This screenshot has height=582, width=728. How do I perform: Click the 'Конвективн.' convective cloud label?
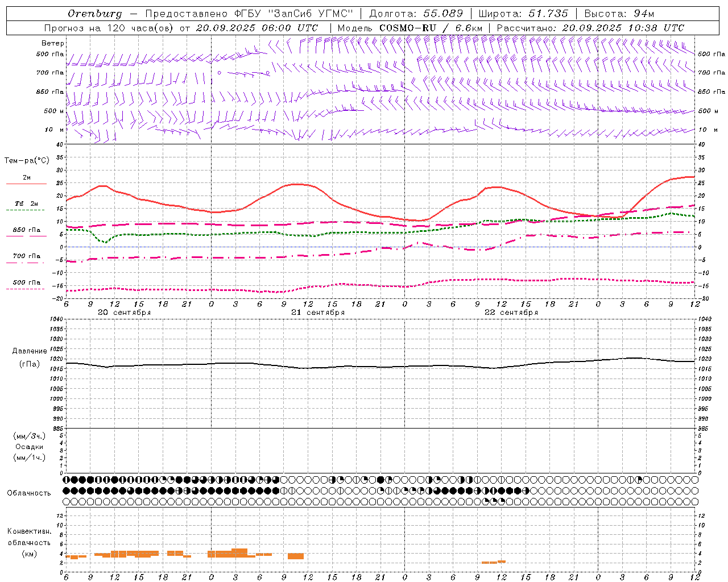tap(29, 531)
